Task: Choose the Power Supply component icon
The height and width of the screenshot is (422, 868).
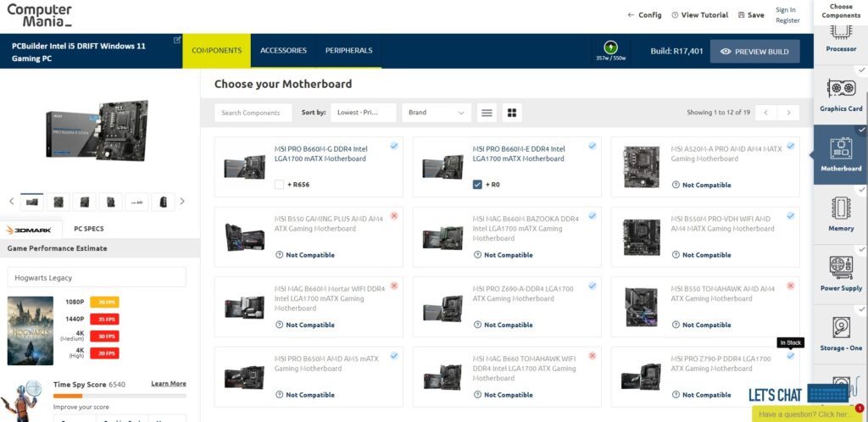Action: (840, 269)
